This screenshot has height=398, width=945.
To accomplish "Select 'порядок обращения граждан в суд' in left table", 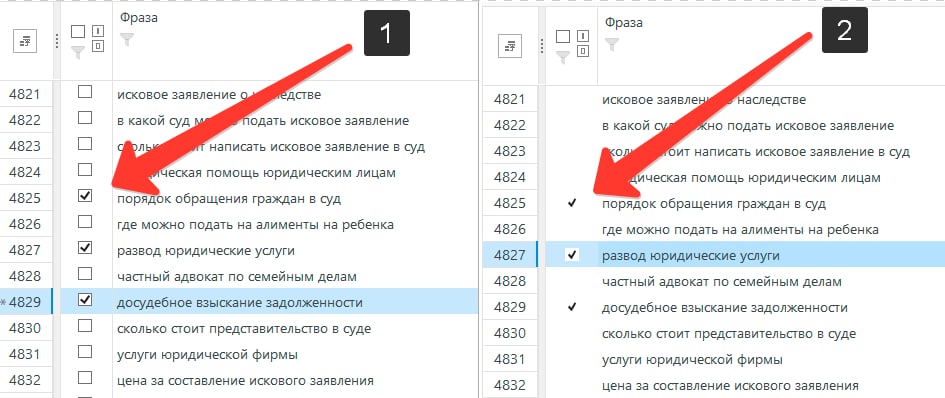I will click(x=229, y=198).
